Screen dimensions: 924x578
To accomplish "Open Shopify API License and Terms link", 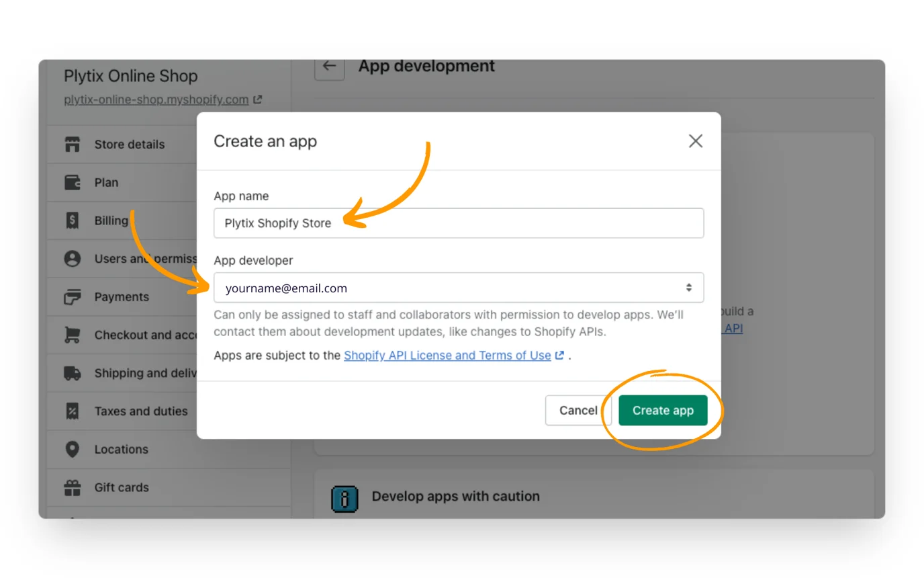I will tap(447, 356).
